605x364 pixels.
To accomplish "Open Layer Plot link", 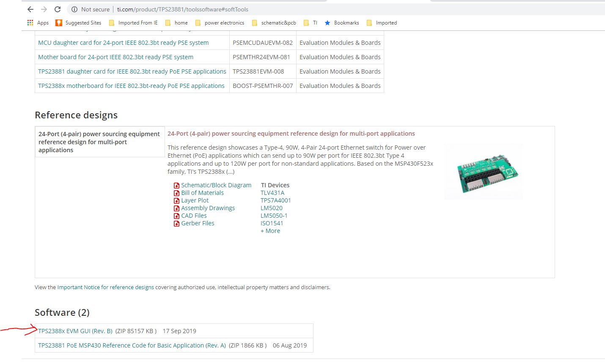I will point(195,200).
